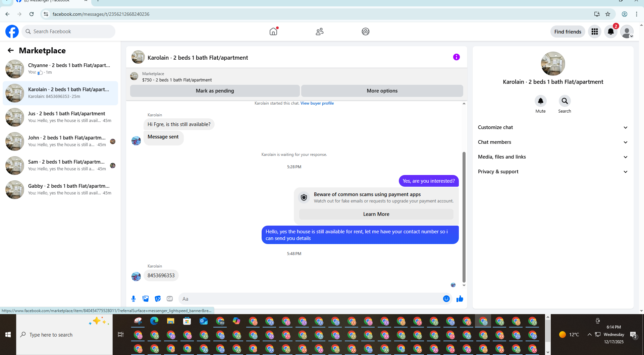Open the Friends icon in top navigation
The height and width of the screenshot is (355, 644).
[x=319, y=32]
